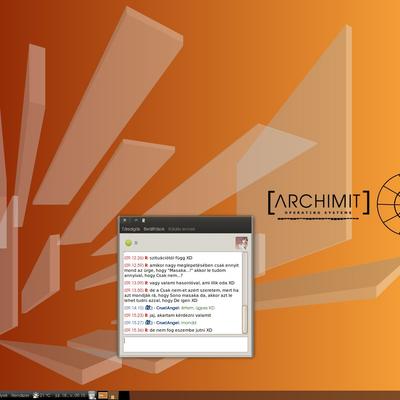Click the chat conversation vertical scrollbar
Viewport: 400px width, 400px height.
tap(245, 293)
